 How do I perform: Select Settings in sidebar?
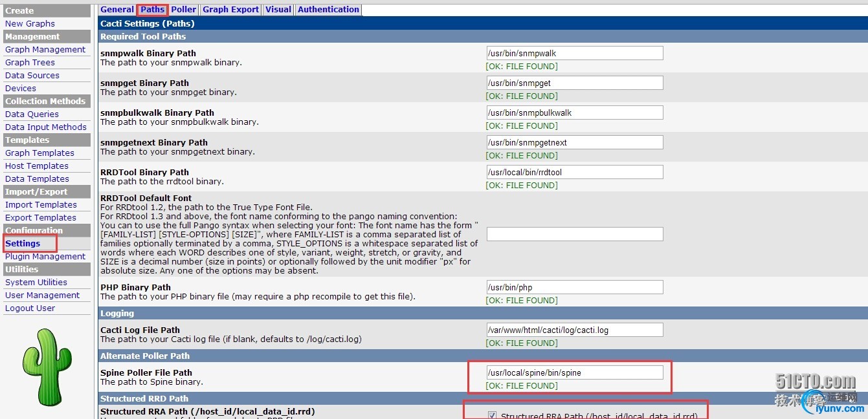[x=23, y=243]
